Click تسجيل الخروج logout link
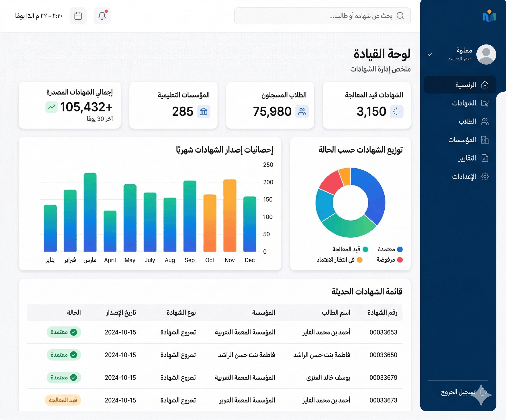The image size is (506, 420). 458,392
